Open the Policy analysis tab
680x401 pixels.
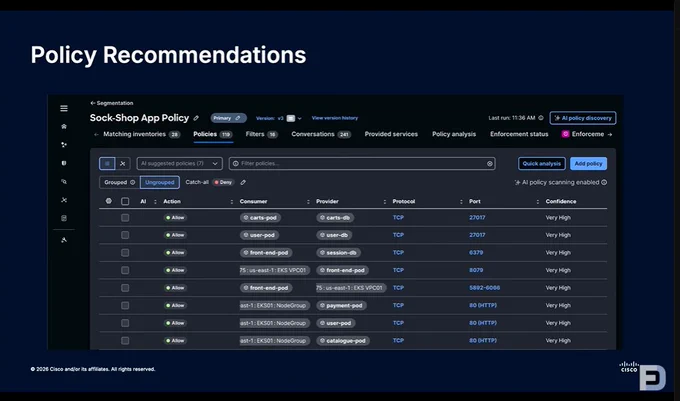454,134
